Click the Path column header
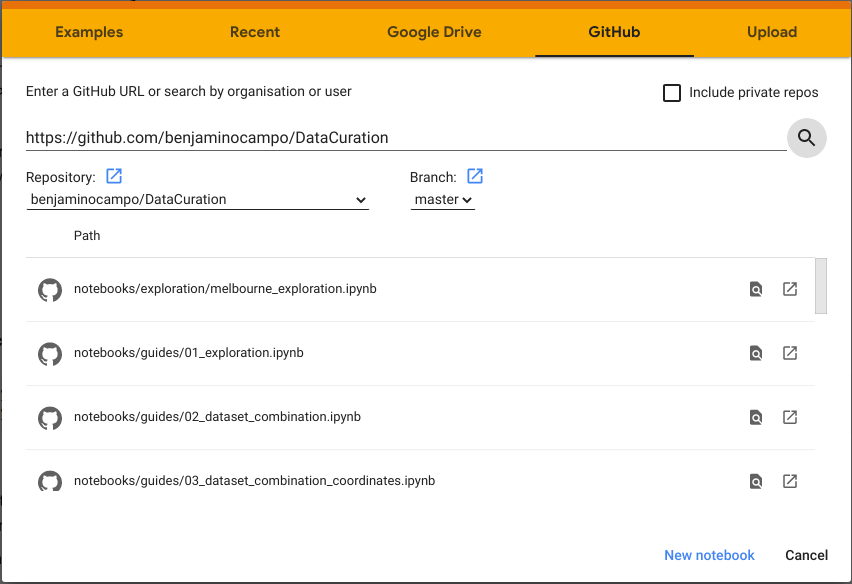The width and height of the screenshot is (852, 584). point(87,236)
